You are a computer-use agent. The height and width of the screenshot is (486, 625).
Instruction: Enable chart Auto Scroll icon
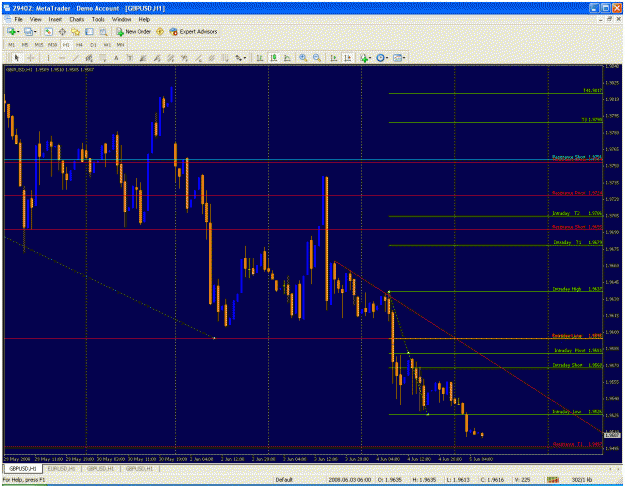[x=334, y=58]
